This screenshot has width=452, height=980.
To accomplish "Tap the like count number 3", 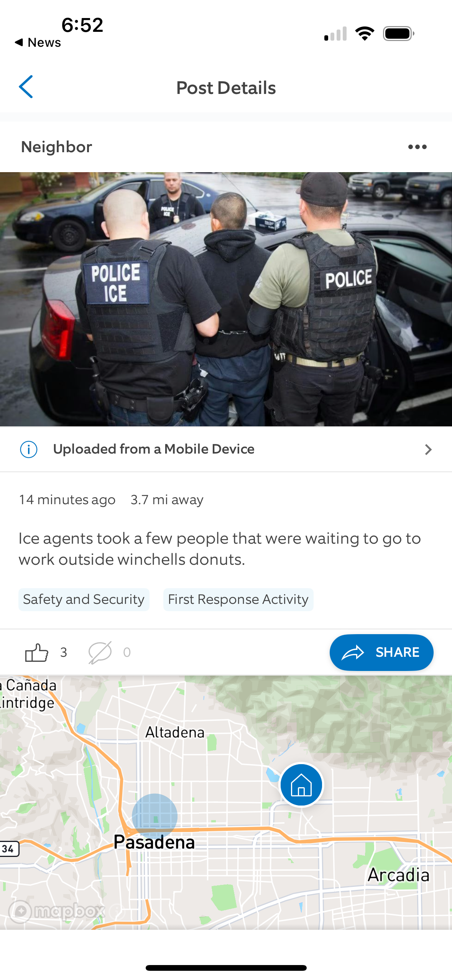I will point(64,652).
